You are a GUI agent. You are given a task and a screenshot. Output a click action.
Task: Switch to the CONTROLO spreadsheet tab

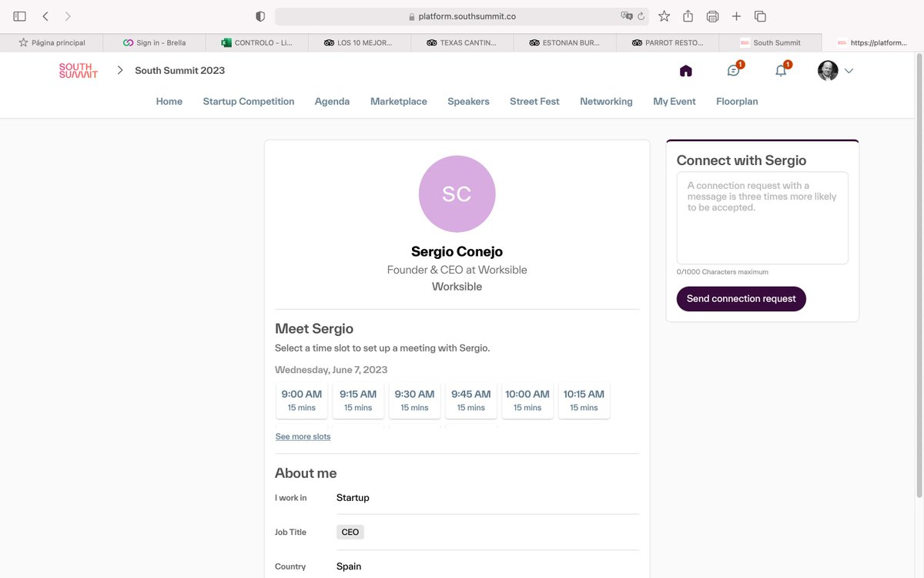(256, 42)
